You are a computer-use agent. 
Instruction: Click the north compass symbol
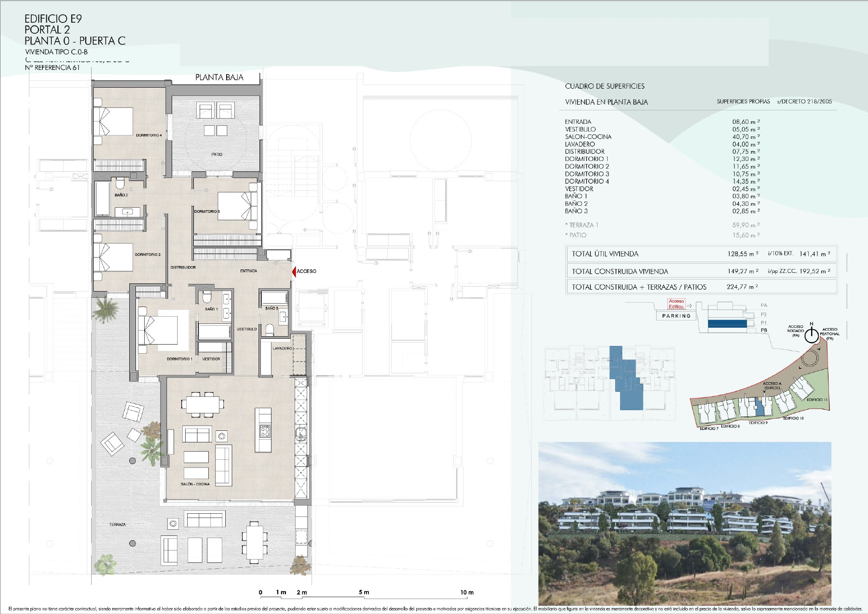click(x=812, y=334)
